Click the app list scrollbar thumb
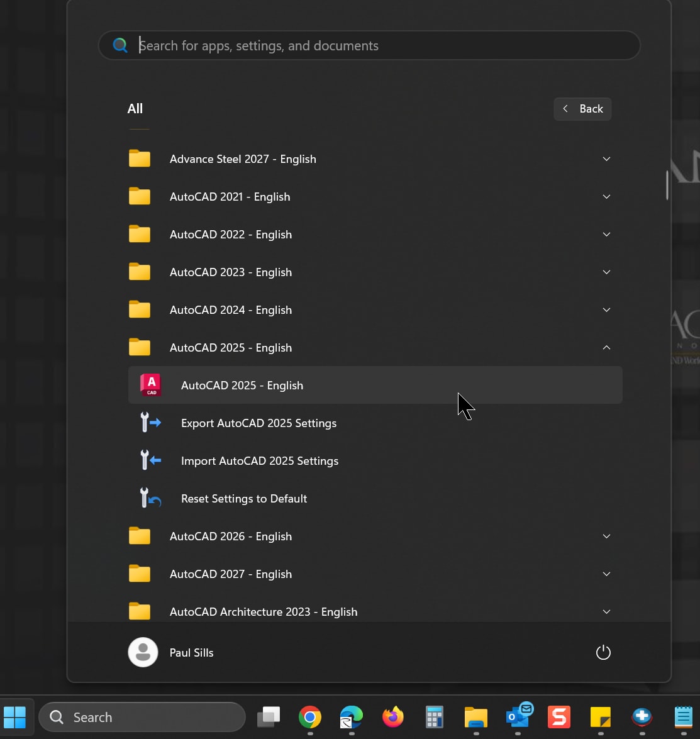700x739 pixels. click(x=667, y=185)
